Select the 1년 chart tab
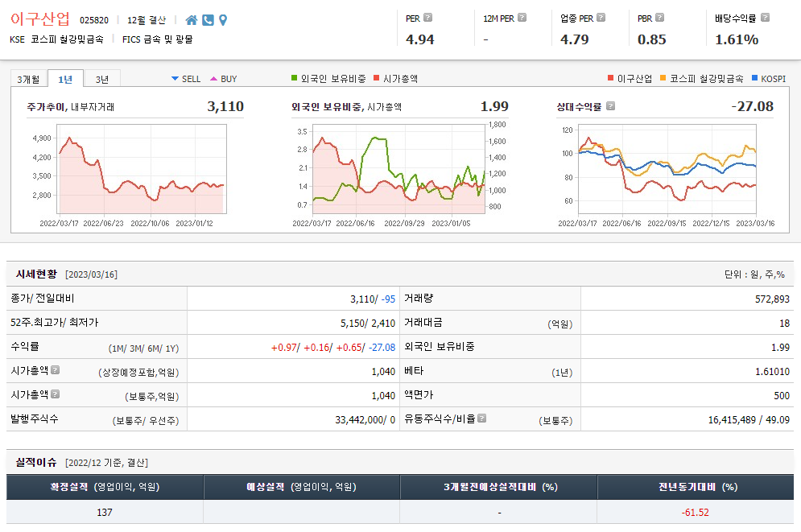 click(65, 79)
